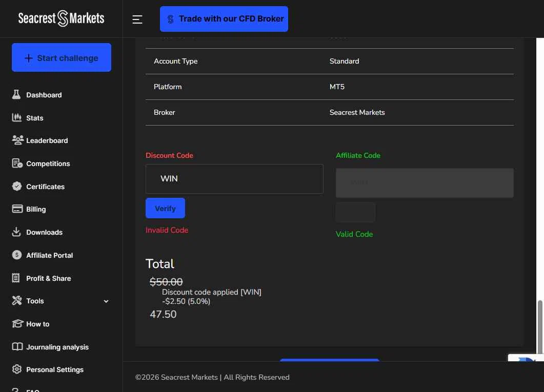This screenshot has height=392, width=544.
Task: Open Certificates in sidebar
Action: 46,187
